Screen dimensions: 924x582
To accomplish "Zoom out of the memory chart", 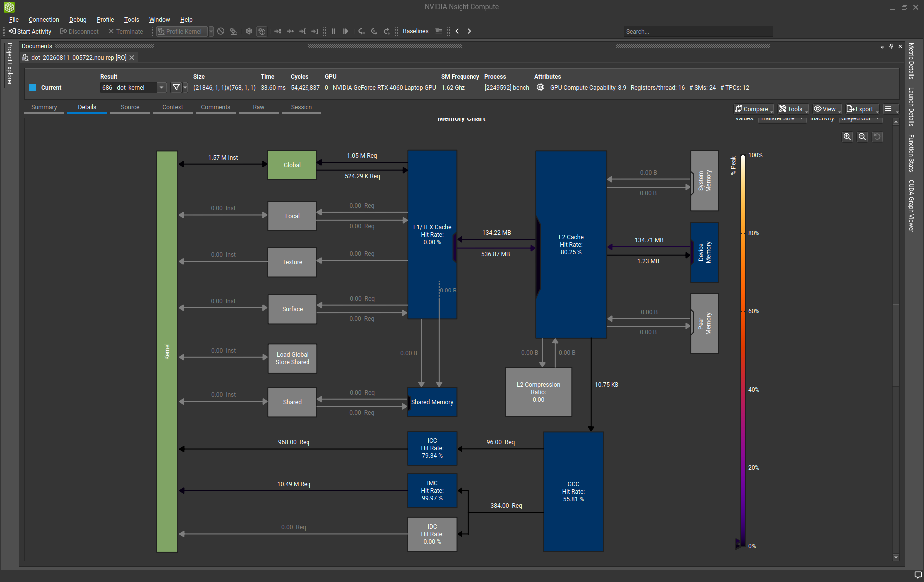I will [862, 137].
